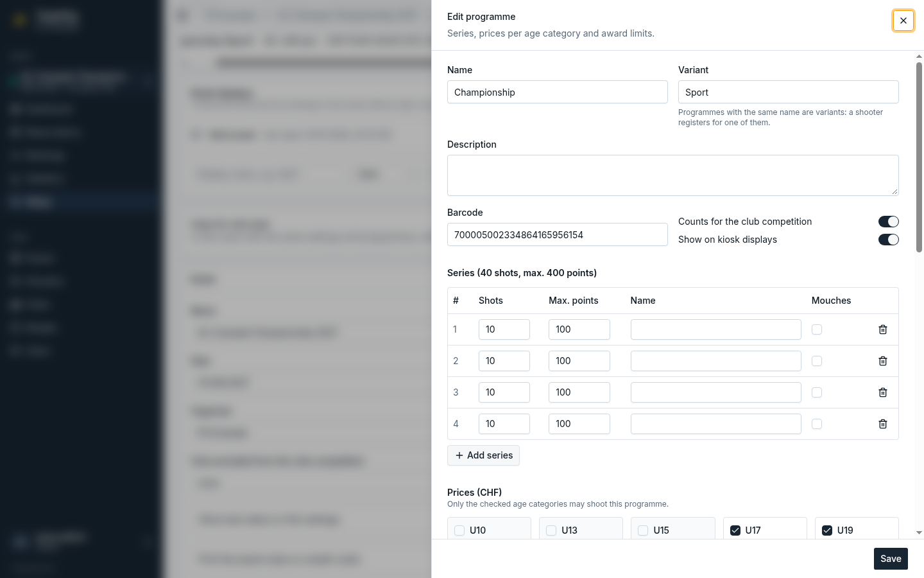This screenshot has height=578, width=924.
Task: Delete series row 1 with trash icon
Action: 883,329
